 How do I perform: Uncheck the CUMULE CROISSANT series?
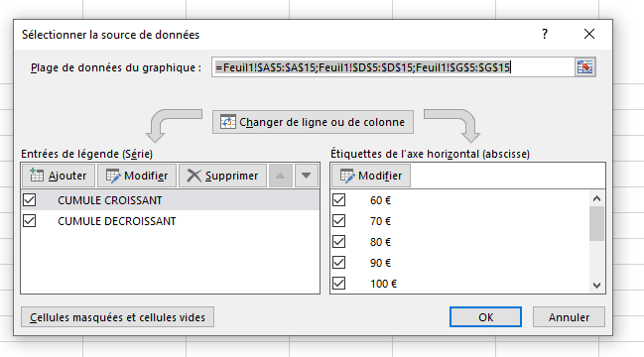coord(30,200)
